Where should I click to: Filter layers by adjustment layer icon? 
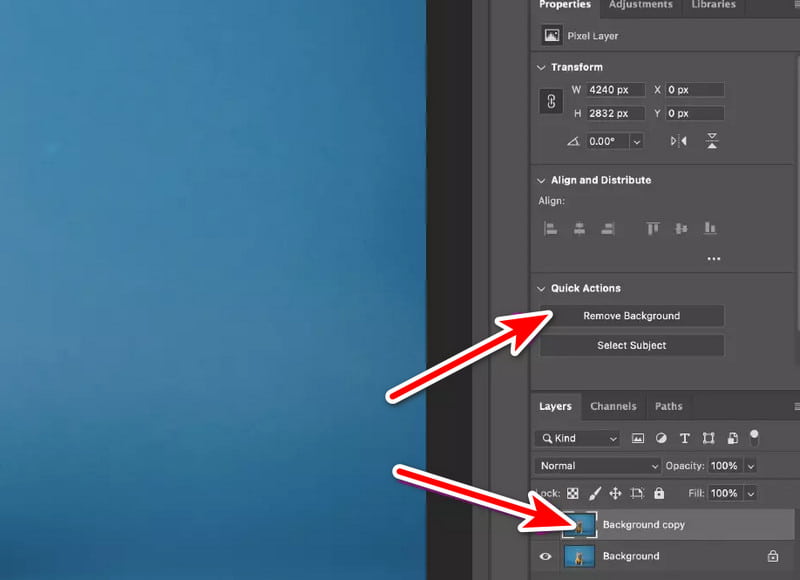click(x=661, y=438)
